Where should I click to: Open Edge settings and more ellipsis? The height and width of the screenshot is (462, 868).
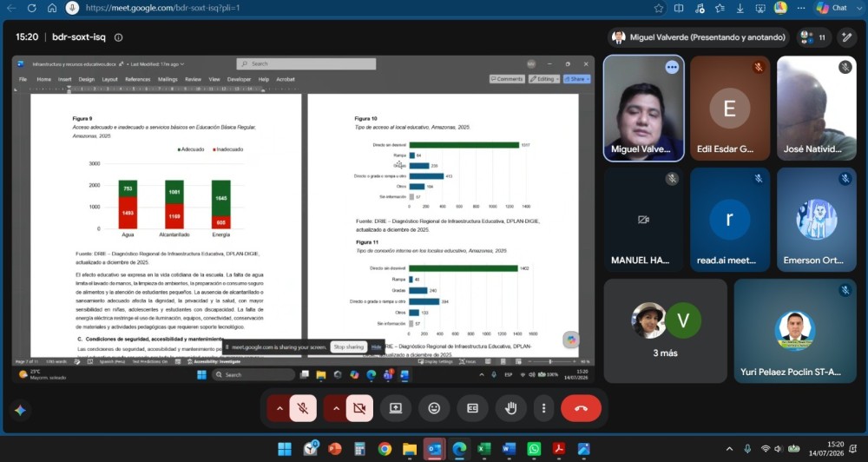click(801, 8)
